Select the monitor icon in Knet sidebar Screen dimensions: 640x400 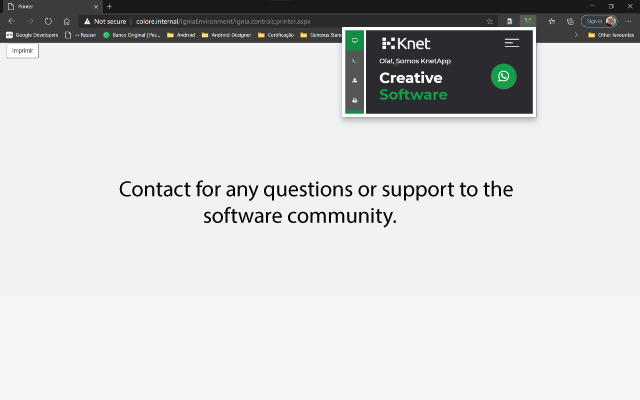[354, 40]
